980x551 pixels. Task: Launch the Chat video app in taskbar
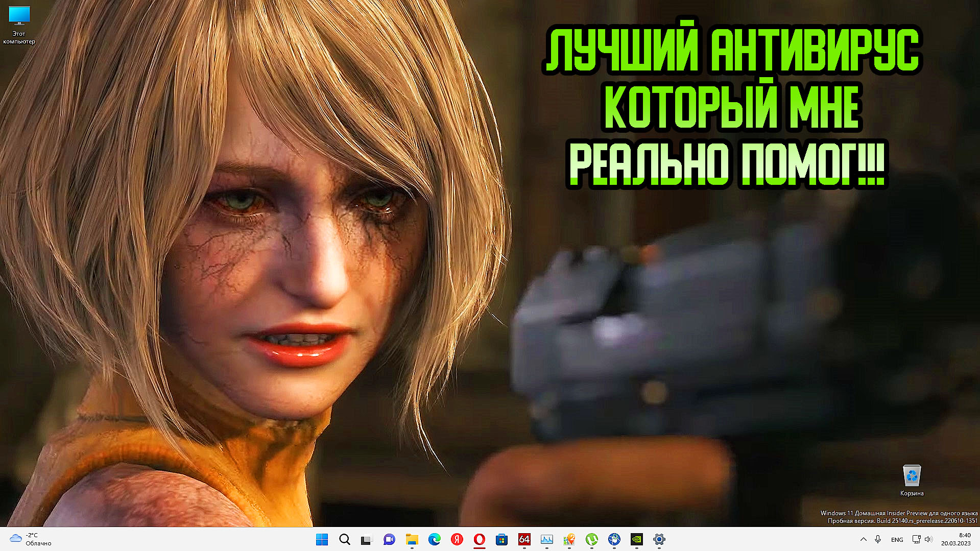389,539
